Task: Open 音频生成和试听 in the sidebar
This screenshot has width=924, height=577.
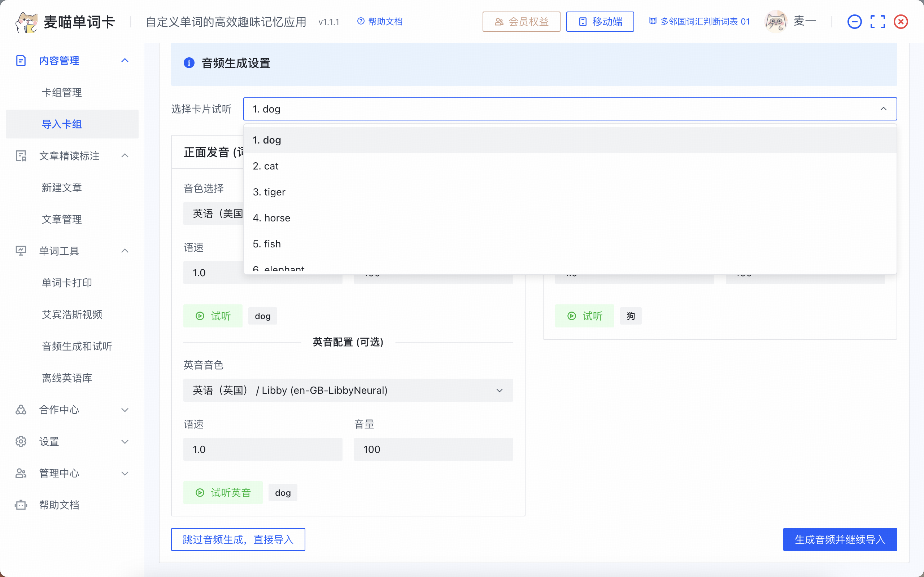Action: 77,346
